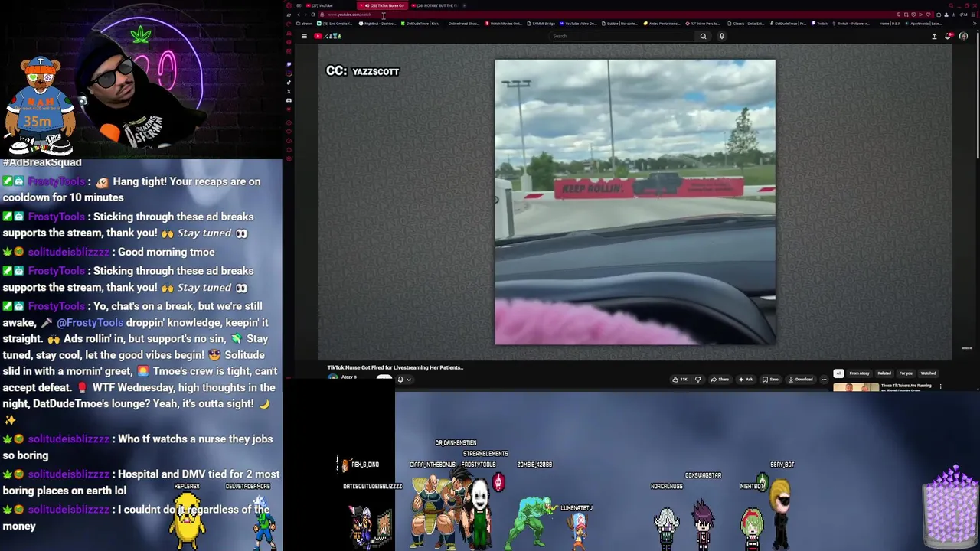
Task: Open the Twitch bookmark
Action: [x=820, y=24]
